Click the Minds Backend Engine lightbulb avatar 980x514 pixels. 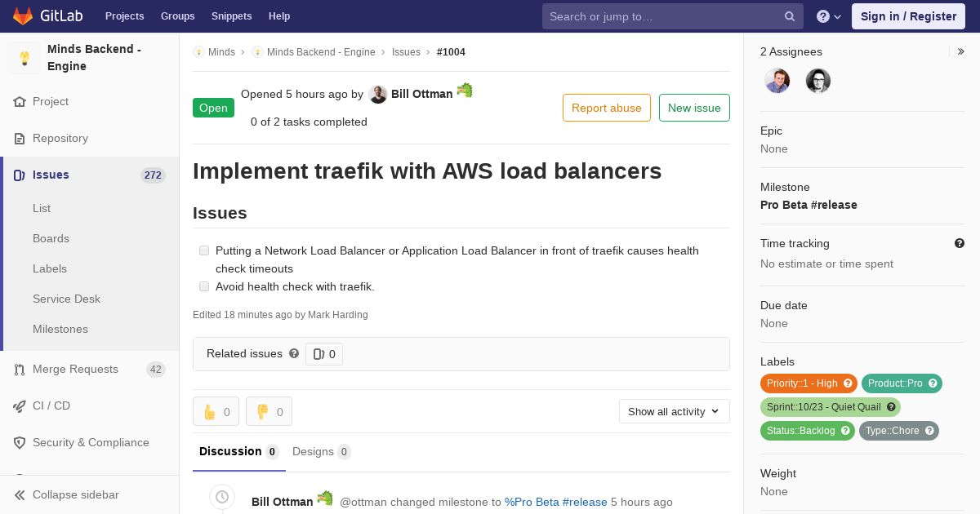24,58
